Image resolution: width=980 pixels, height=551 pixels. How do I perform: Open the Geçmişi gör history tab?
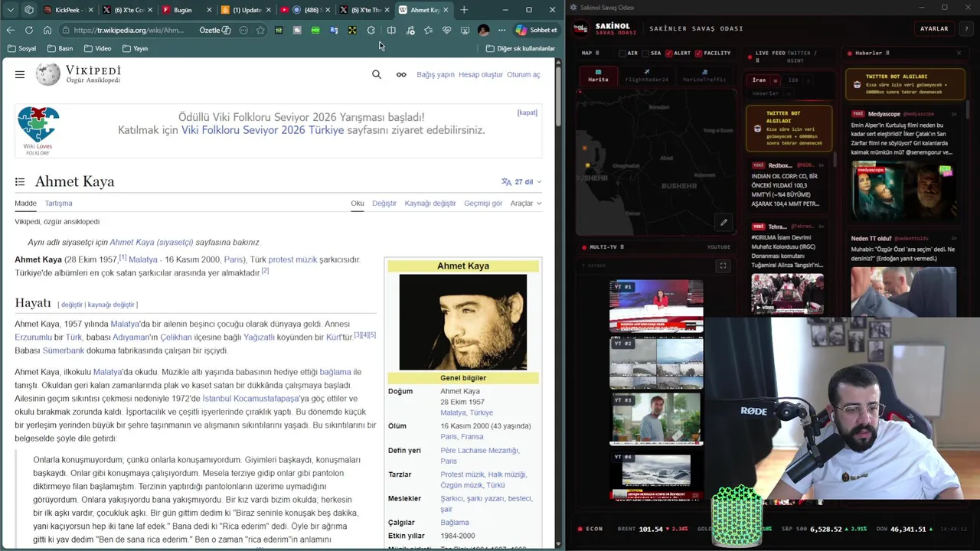pyautogui.click(x=483, y=203)
